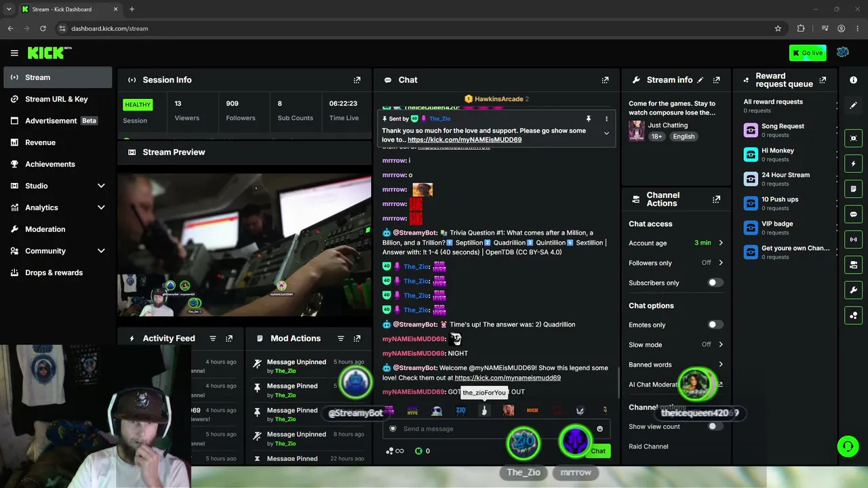Toggle the wrench icon in right toolbar
Image resolution: width=868 pixels, height=488 pixels.
[853, 290]
